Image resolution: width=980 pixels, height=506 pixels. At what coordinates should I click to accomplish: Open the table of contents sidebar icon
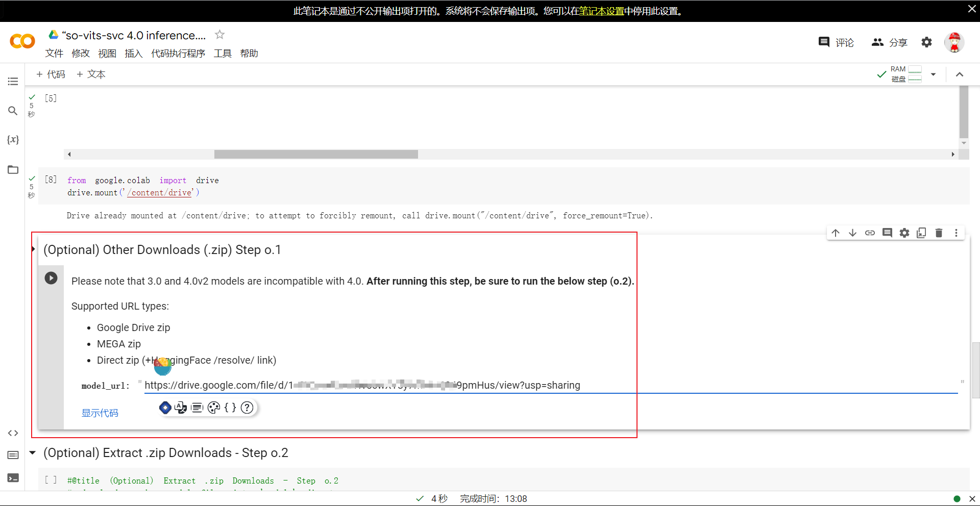pos(13,82)
